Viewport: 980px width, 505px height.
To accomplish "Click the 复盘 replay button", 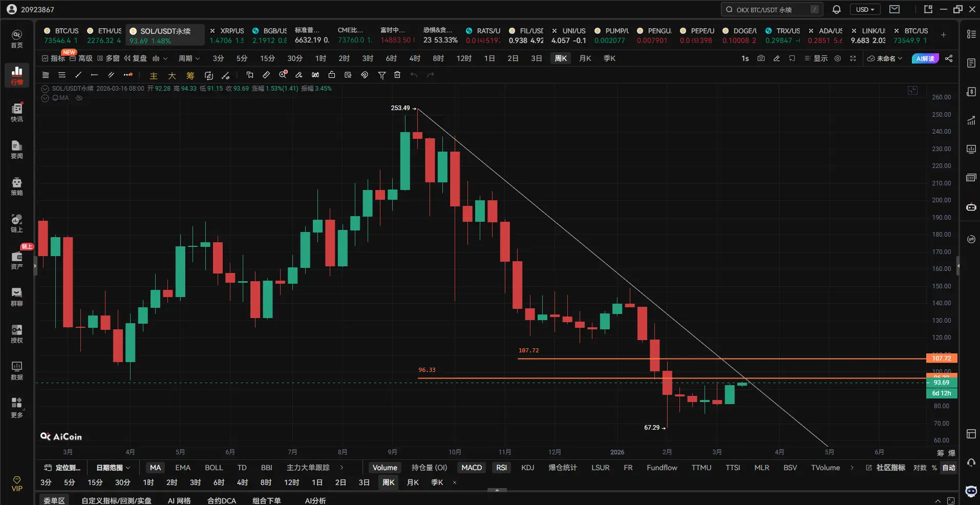I will 135,58.
